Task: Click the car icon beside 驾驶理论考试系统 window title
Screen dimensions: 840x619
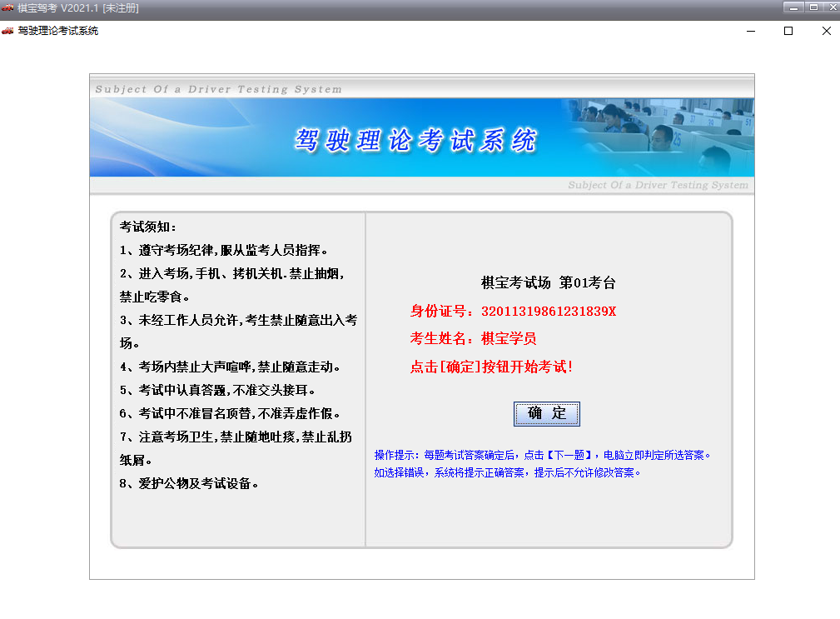Action: (7, 31)
